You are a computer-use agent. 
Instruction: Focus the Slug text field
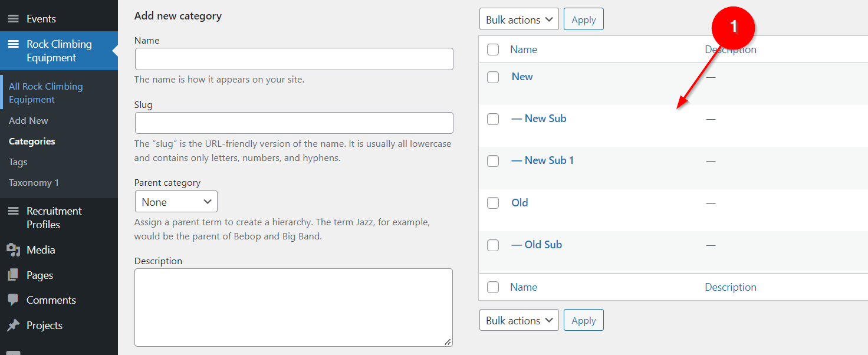pyautogui.click(x=294, y=123)
